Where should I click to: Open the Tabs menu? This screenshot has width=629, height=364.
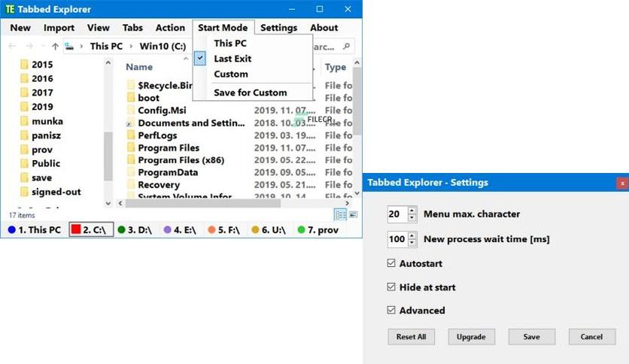click(x=132, y=28)
